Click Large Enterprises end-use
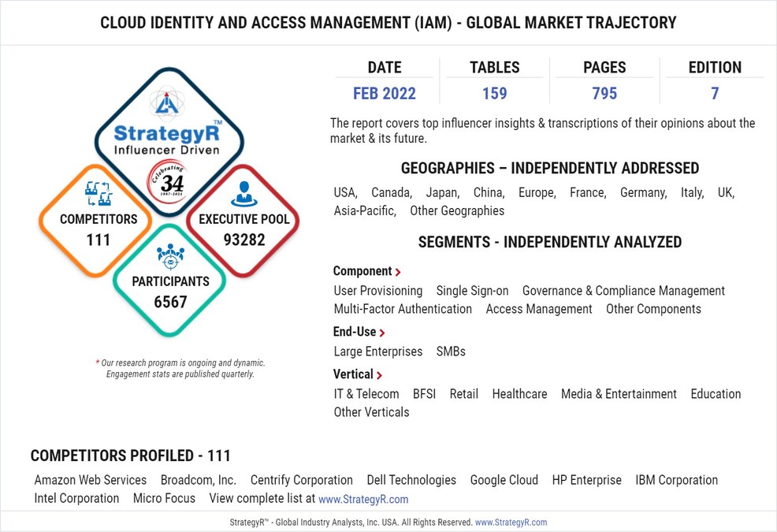The height and width of the screenshot is (532, 777). point(378,352)
